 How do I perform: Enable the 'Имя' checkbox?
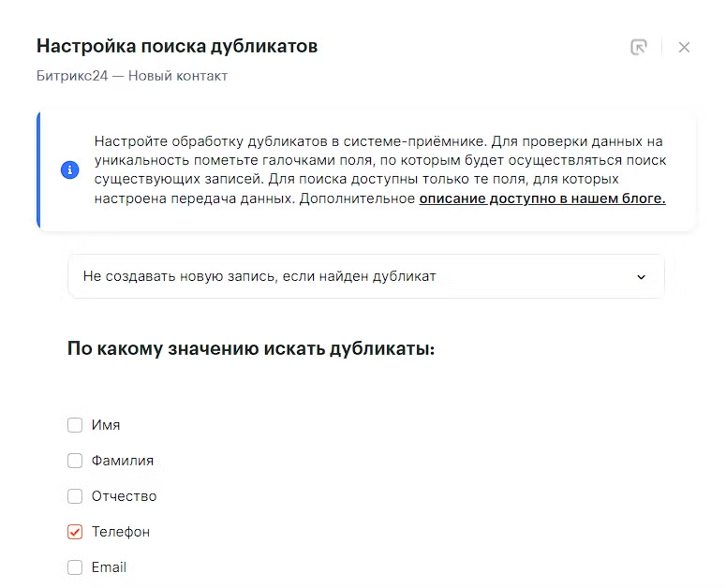(x=75, y=425)
